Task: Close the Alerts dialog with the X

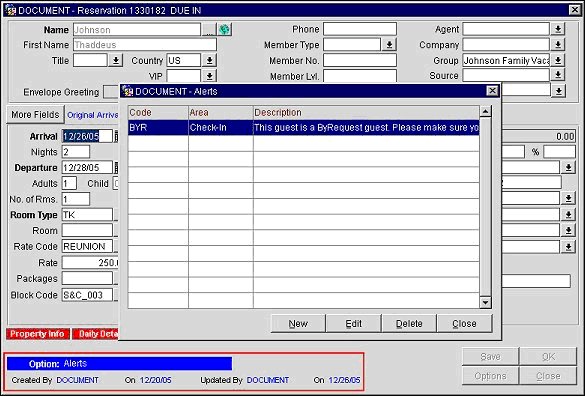Action: [492, 91]
